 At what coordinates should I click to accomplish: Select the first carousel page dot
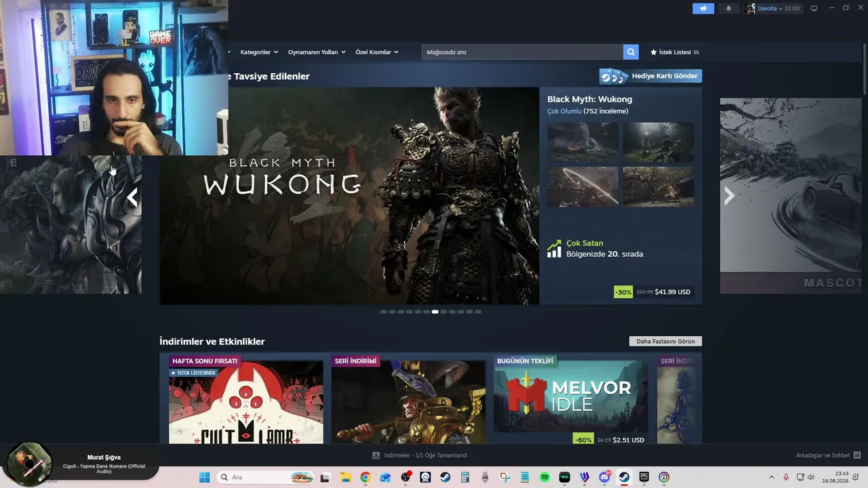click(383, 312)
